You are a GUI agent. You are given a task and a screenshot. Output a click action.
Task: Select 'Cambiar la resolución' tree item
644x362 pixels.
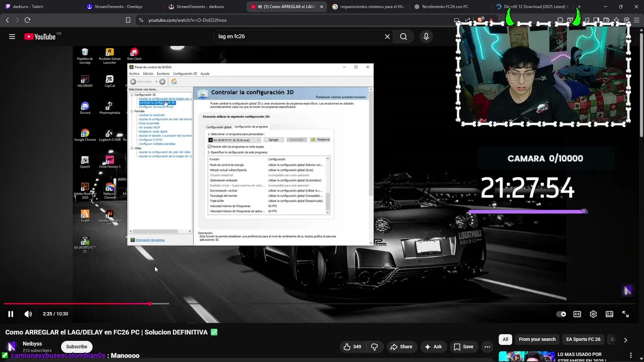click(151, 115)
